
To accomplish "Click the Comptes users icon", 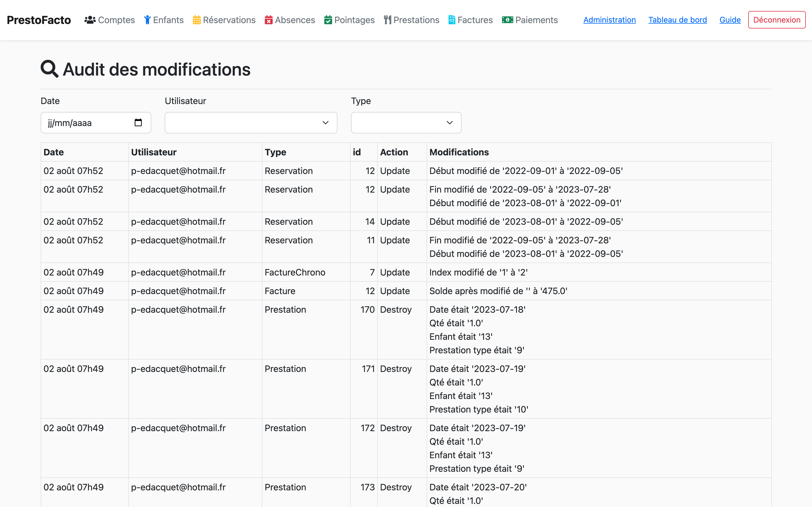I will [x=90, y=20].
